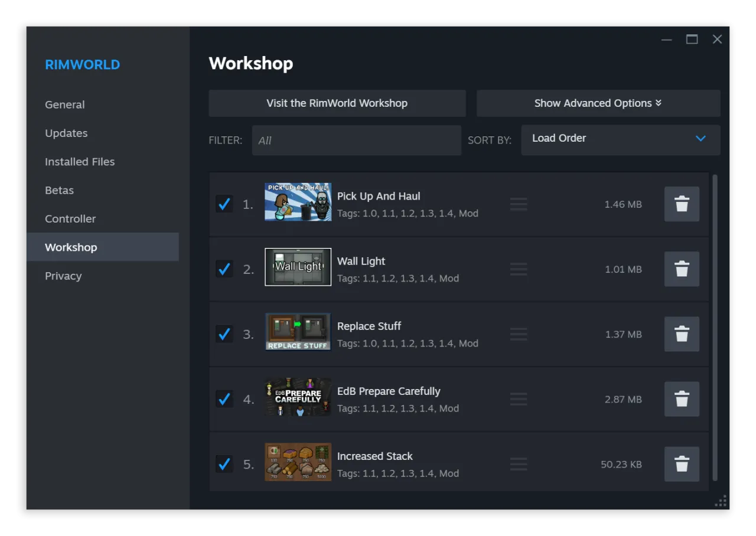
Task: Uncheck the Pick Up And Haul mod
Action: [224, 204]
